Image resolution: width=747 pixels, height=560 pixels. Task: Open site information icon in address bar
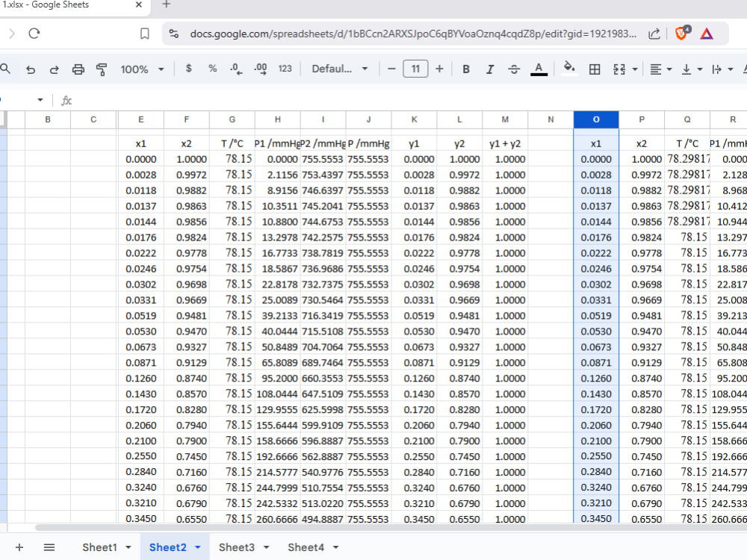tap(174, 34)
